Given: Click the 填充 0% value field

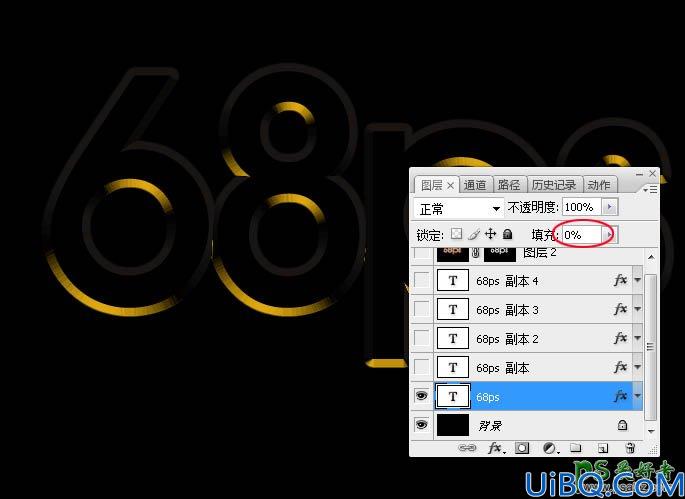Looking at the screenshot, I should [582, 235].
